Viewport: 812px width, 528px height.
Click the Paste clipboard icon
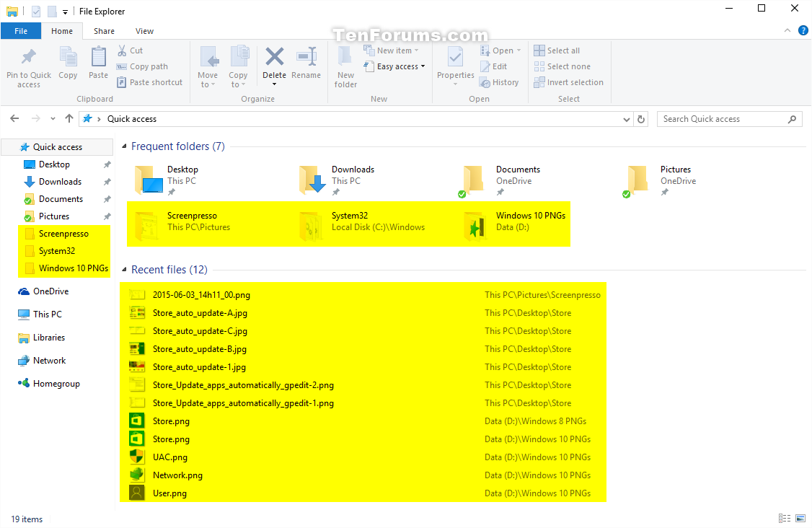(98, 57)
